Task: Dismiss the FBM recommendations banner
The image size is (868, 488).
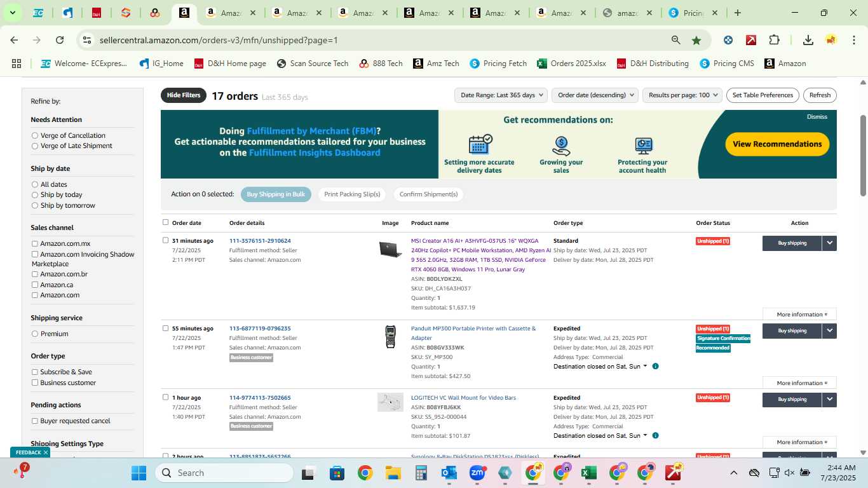Action: click(x=817, y=117)
